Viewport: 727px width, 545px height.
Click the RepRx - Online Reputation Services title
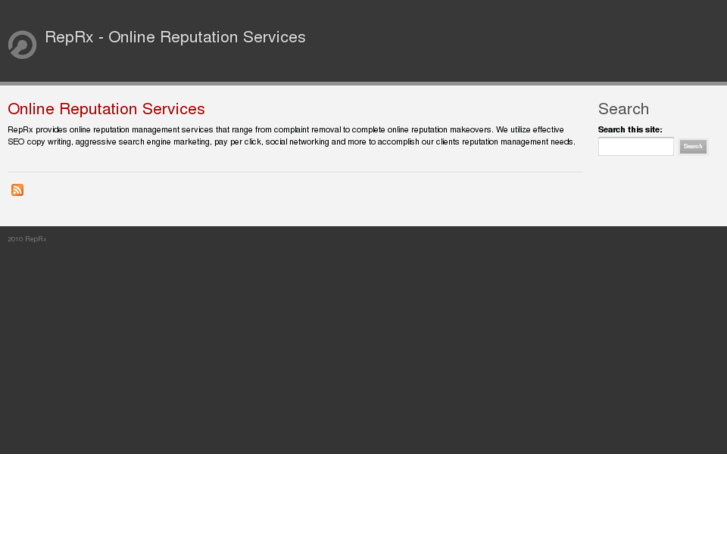click(x=175, y=37)
